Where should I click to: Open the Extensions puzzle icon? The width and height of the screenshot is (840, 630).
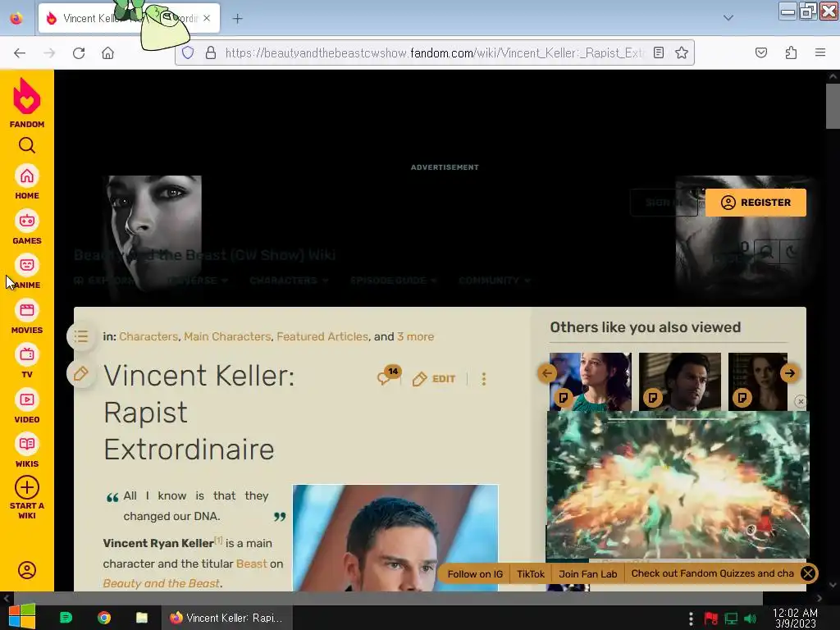(x=791, y=52)
